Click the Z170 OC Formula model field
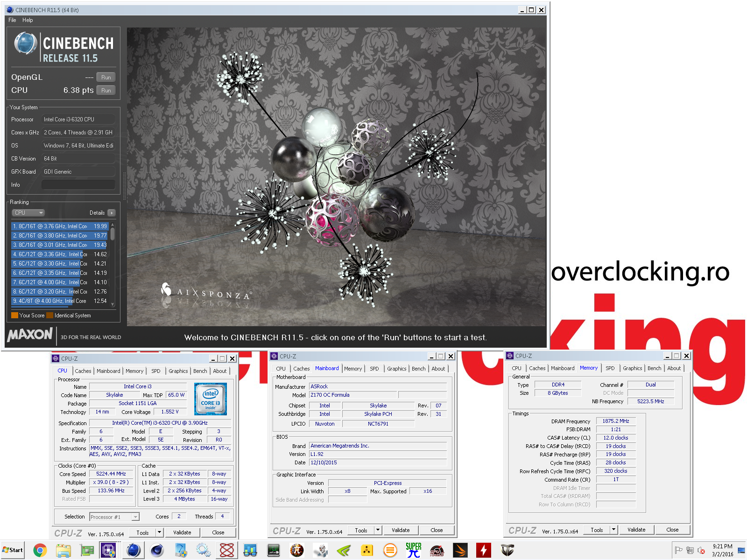This screenshot has width=747, height=560. coord(353,395)
